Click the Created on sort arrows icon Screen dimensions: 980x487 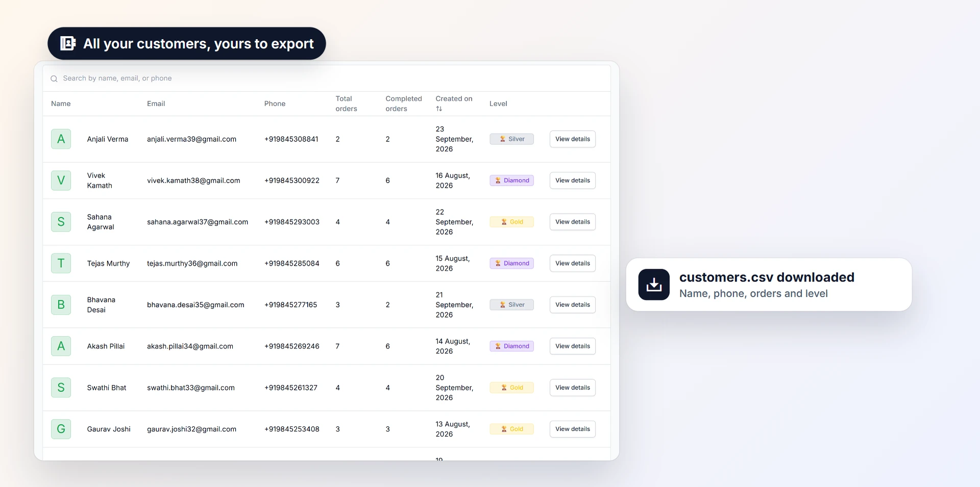click(x=439, y=109)
